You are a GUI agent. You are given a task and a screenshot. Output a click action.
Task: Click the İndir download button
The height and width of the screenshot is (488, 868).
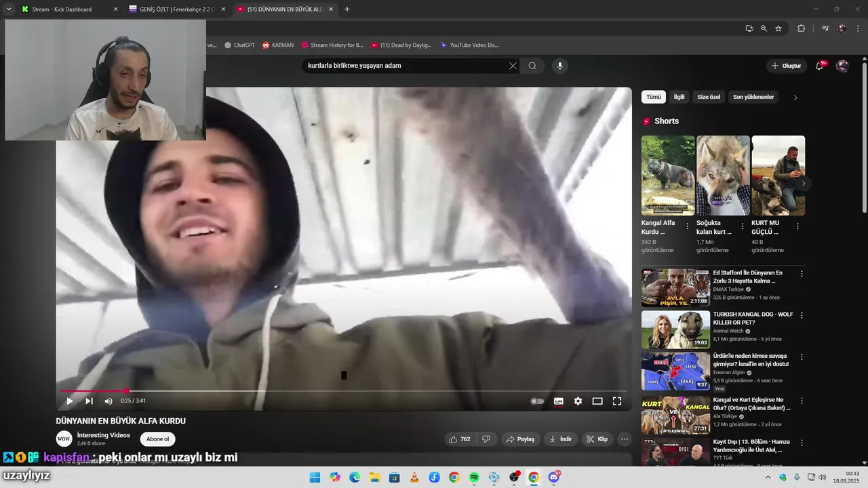(560, 439)
